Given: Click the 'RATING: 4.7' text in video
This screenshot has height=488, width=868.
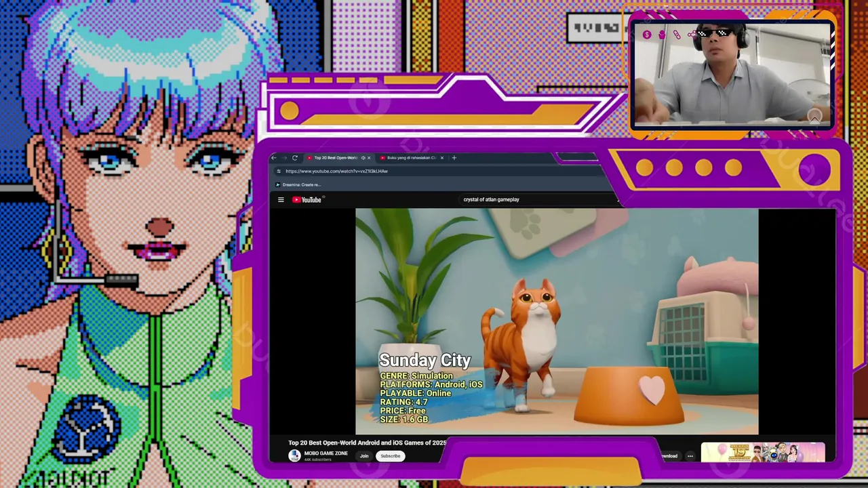Looking at the screenshot, I should (403, 402).
